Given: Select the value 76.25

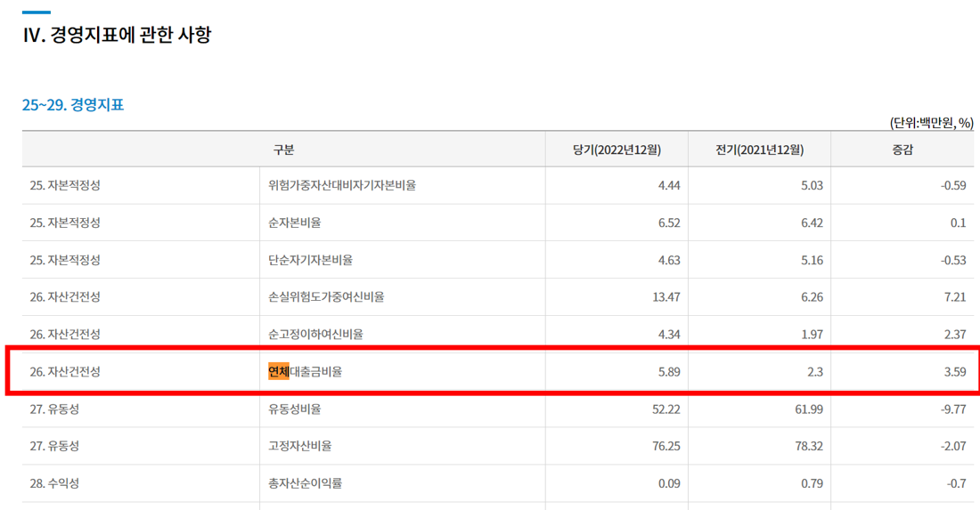Looking at the screenshot, I should point(666,446).
